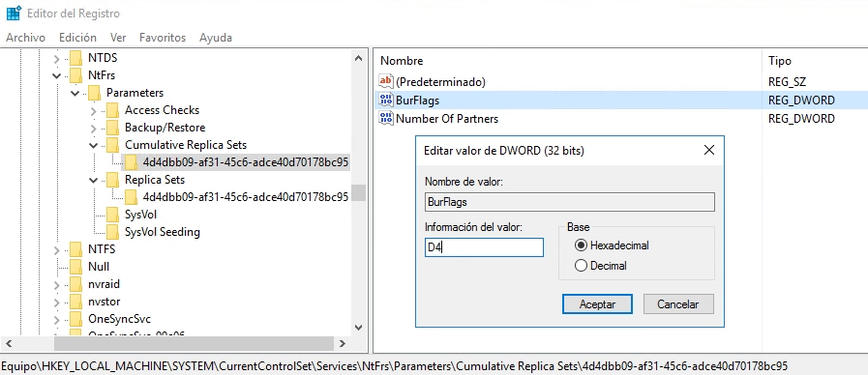Click the SysVol folder icon
868x375 pixels.
coord(112,215)
